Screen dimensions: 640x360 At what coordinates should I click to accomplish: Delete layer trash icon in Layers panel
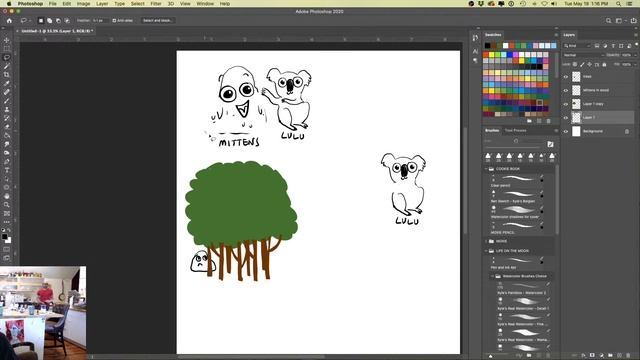pyautogui.click(x=628, y=356)
